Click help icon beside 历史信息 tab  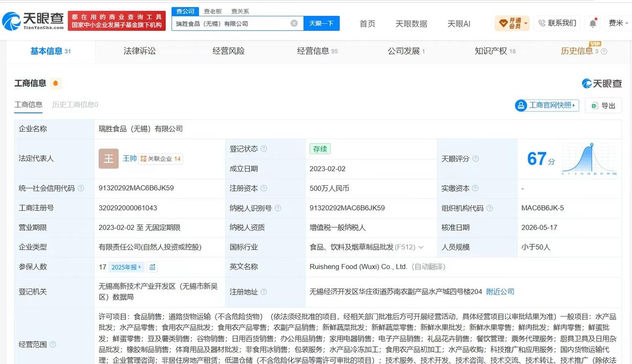coord(604,51)
